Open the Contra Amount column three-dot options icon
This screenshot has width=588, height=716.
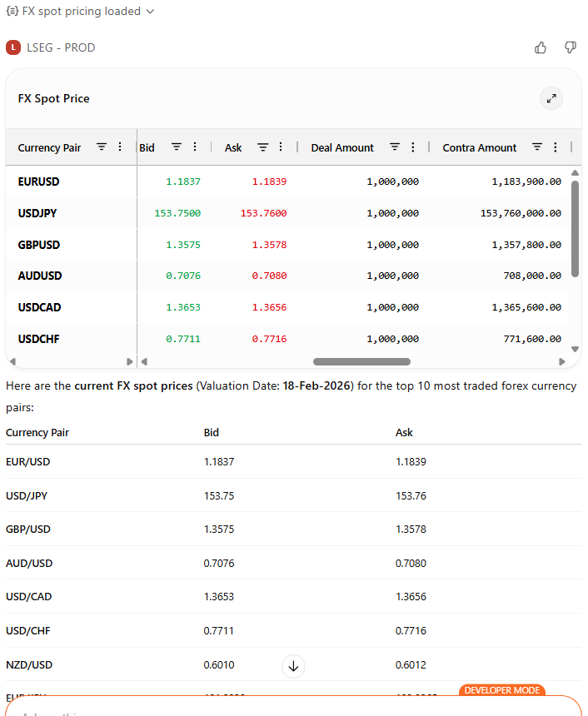(556, 147)
